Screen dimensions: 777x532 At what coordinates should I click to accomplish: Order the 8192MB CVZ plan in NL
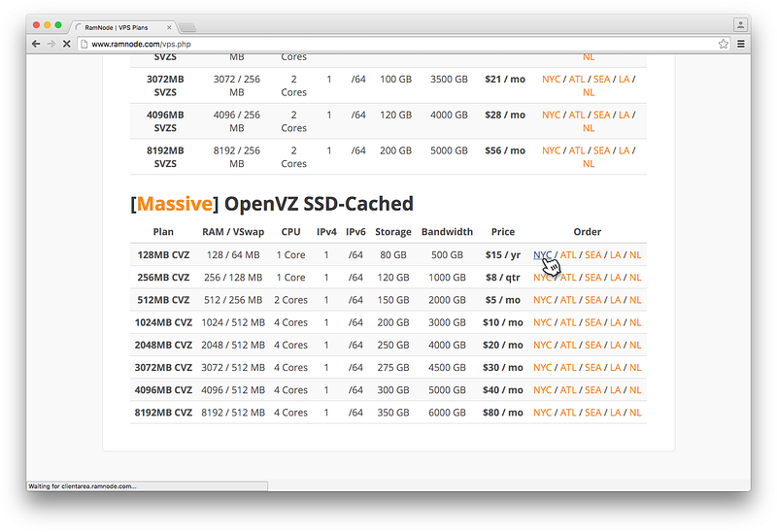tap(635, 413)
